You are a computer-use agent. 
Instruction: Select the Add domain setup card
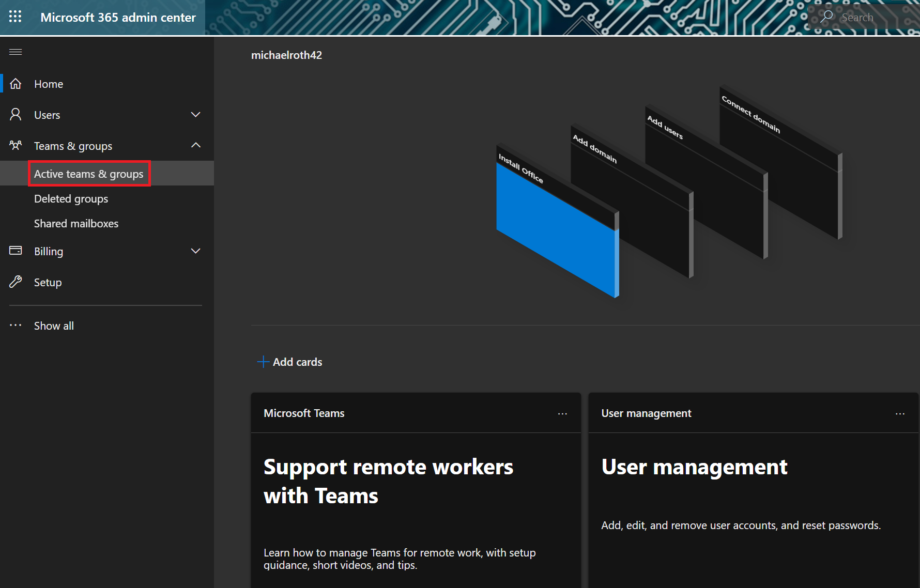coord(632,201)
